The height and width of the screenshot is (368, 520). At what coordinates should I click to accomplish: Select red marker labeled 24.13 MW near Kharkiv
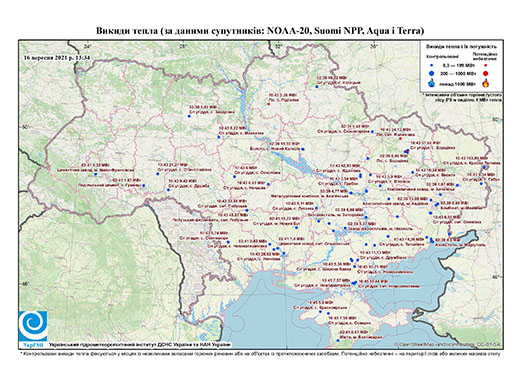pyautogui.click(x=400, y=138)
